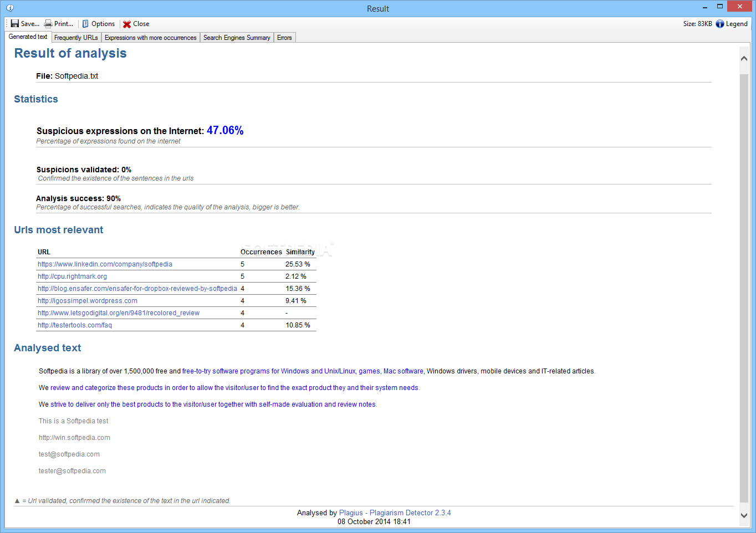Click the 'Analysis success: 90%' line

click(x=78, y=198)
